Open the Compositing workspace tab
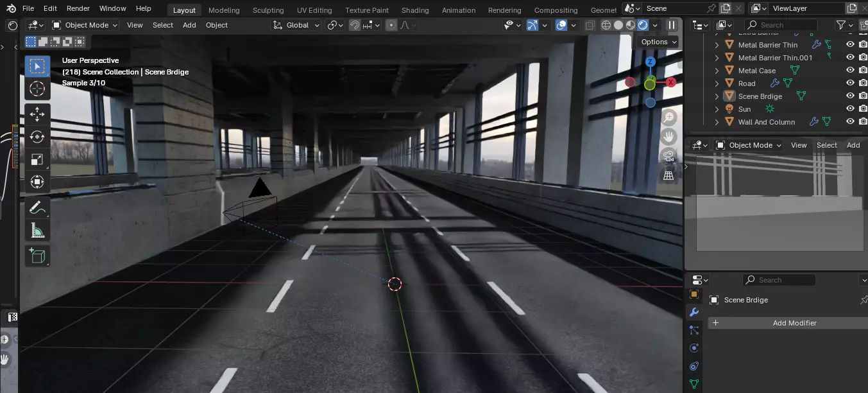The width and height of the screenshot is (868, 393). click(x=556, y=10)
